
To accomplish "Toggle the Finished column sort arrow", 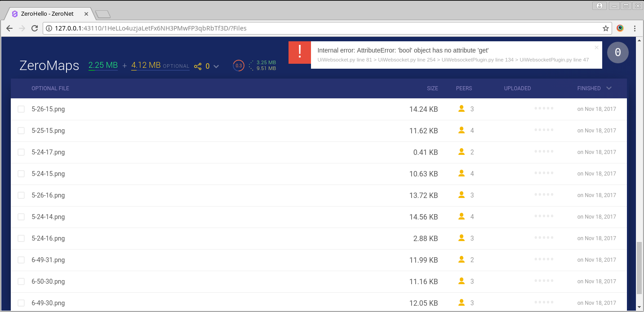I will pos(609,88).
